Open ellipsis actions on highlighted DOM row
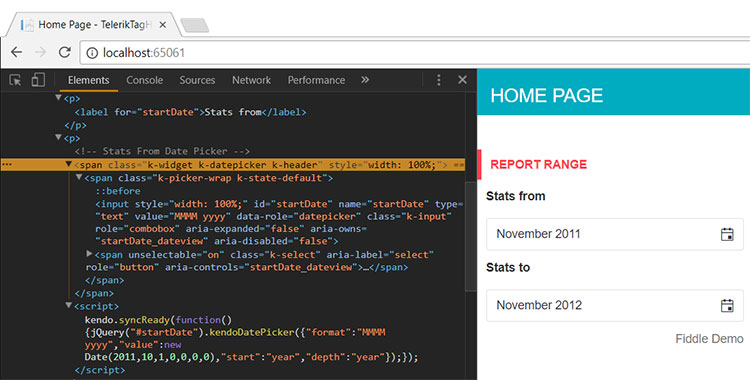This screenshot has height=380, width=750. tap(7, 165)
